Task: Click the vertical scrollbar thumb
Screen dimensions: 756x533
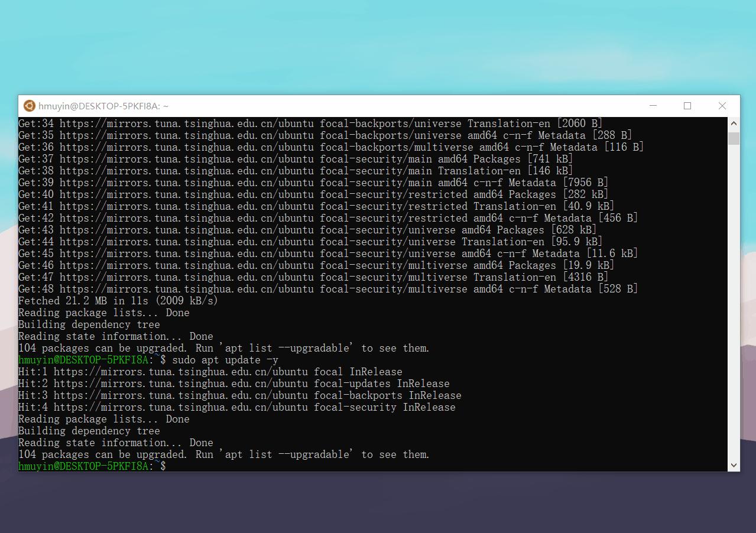Action: (734, 138)
